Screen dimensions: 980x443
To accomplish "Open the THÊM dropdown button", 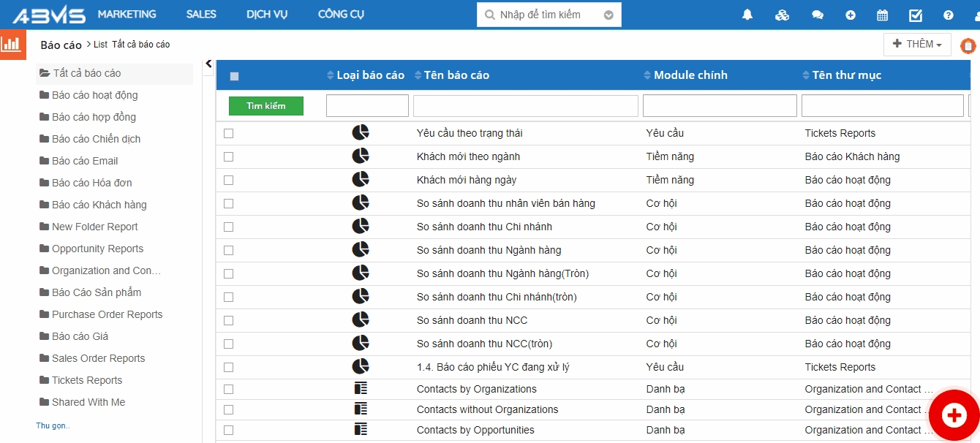I will 917,45.
